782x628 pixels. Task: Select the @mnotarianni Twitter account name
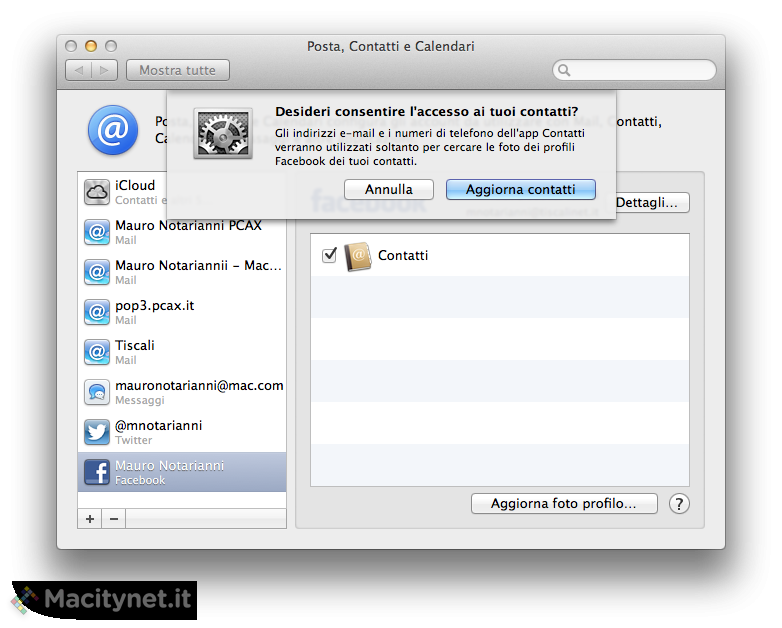(159, 425)
